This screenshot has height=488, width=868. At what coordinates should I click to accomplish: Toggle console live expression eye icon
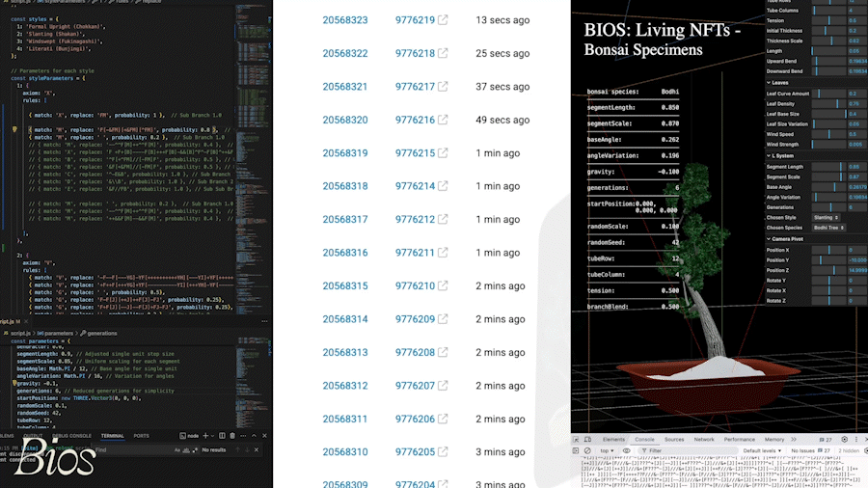(x=626, y=451)
